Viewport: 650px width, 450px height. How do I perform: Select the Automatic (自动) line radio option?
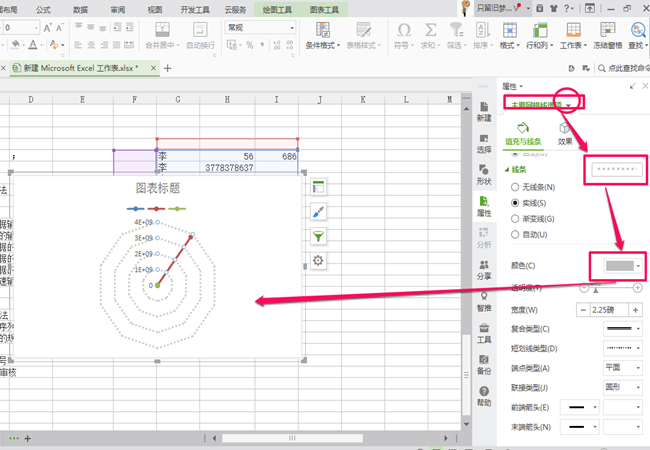515,235
